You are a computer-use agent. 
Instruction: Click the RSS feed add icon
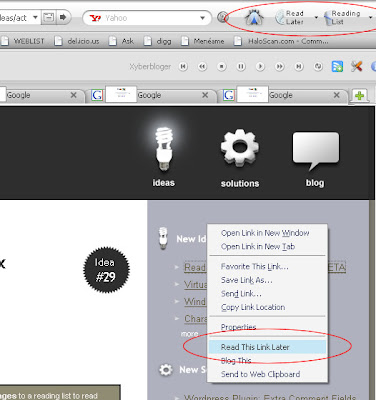[x=337, y=67]
